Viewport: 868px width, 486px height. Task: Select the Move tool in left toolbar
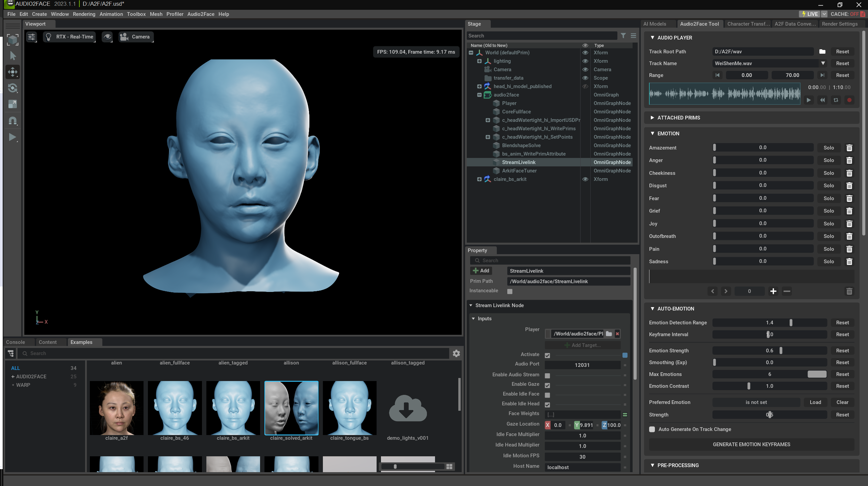point(12,72)
